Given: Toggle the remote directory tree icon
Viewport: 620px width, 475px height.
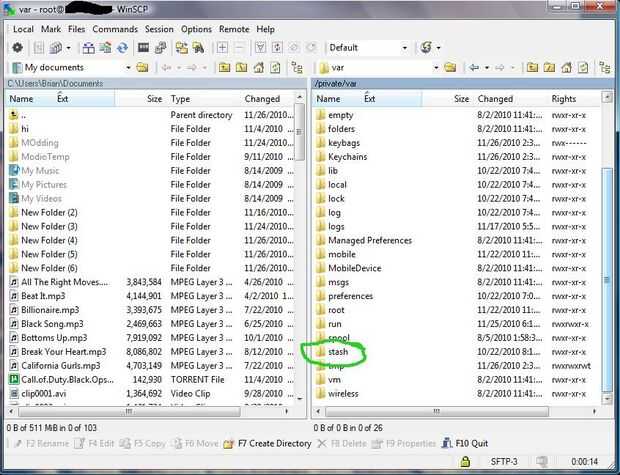Looking at the screenshot, I should click(605, 68).
